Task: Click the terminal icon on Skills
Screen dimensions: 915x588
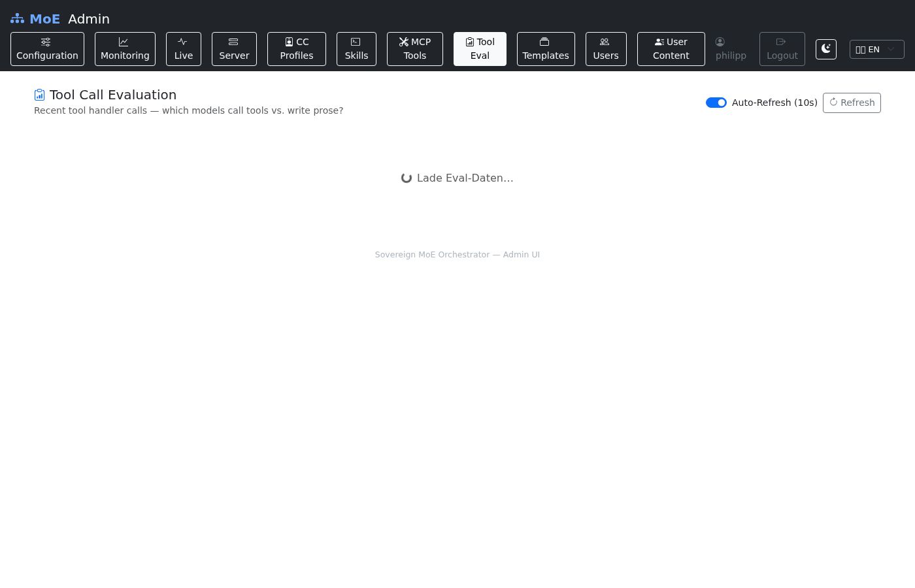Action: coord(356,42)
